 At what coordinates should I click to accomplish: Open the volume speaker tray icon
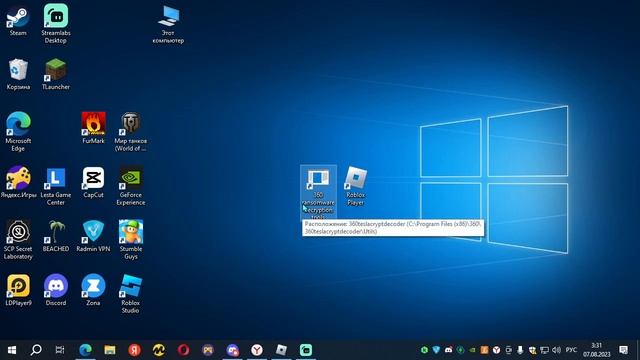click(556, 350)
